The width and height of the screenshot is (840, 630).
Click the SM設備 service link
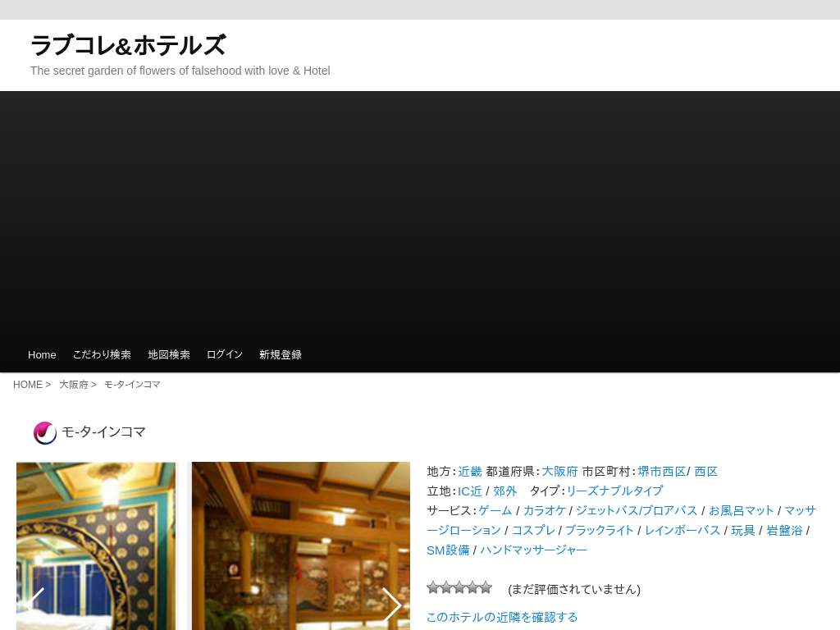[x=448, y=550]
